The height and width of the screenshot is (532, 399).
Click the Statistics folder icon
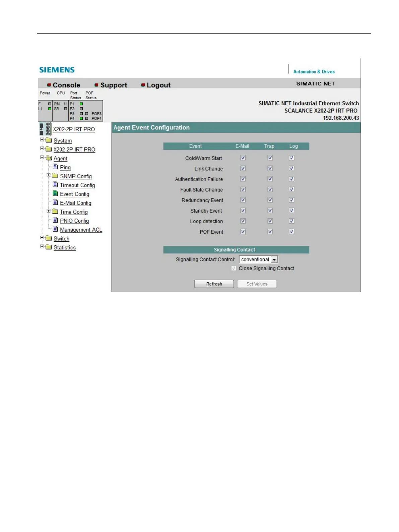[x=49, y=247]
